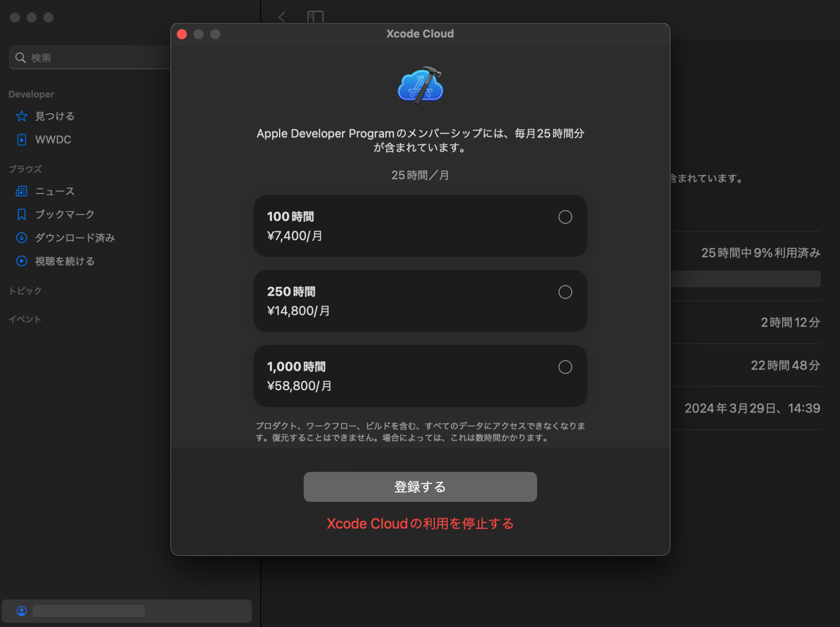Click the 1,000時間 ¥58,800/月 plan card
This screenshot has width=840, height=627.
pos(420,376)
